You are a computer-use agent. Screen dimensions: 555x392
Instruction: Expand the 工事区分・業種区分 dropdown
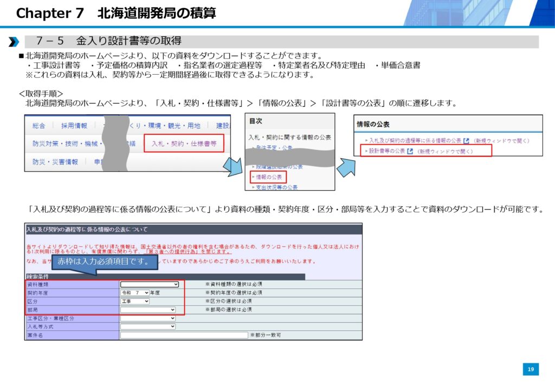point(148,318)
